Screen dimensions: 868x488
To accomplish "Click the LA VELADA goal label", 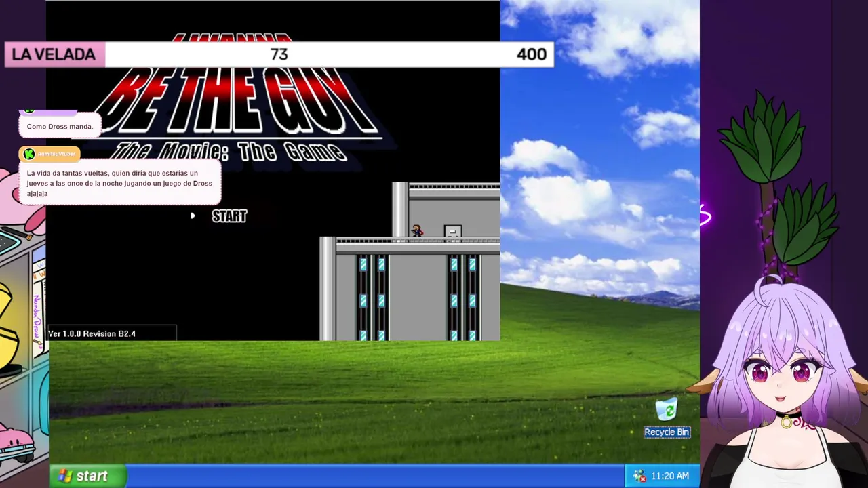I will click(x=54, y=55).
